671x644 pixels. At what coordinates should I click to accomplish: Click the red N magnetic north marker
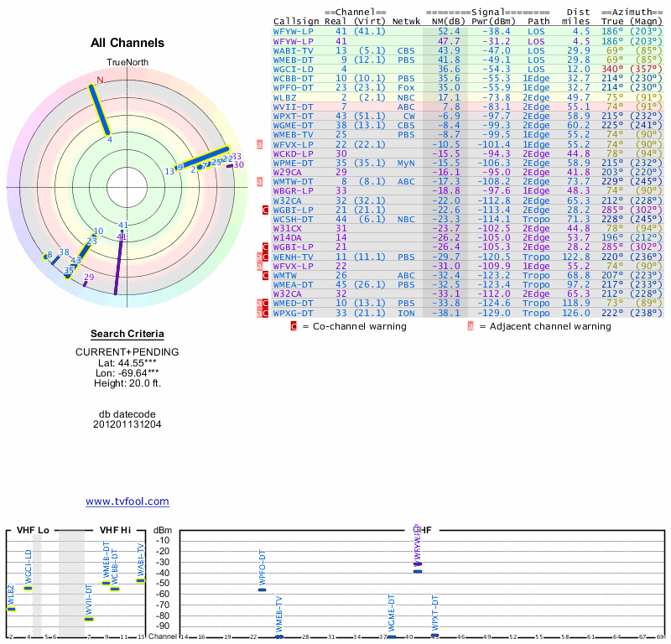point(100,80)
